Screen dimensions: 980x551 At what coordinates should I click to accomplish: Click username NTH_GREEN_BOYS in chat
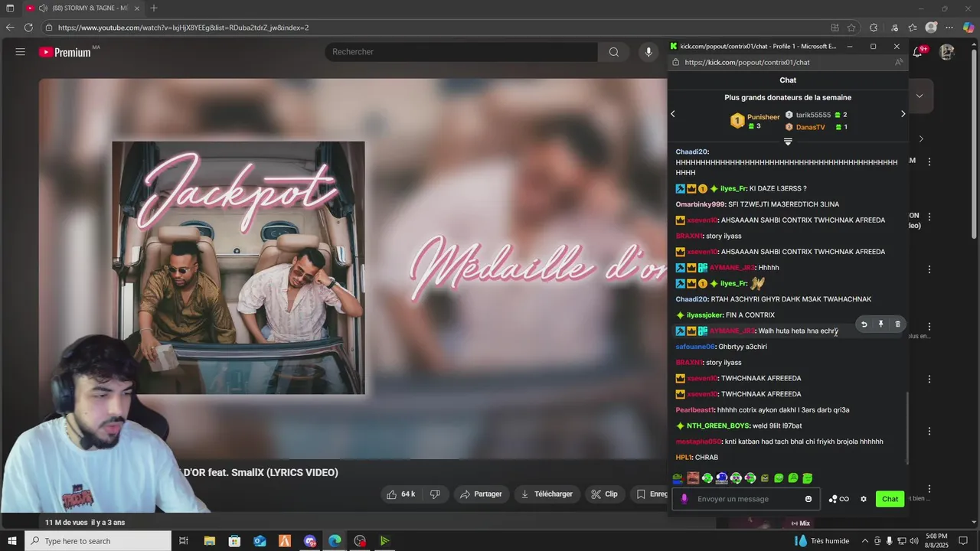click(x=717, y=425)
